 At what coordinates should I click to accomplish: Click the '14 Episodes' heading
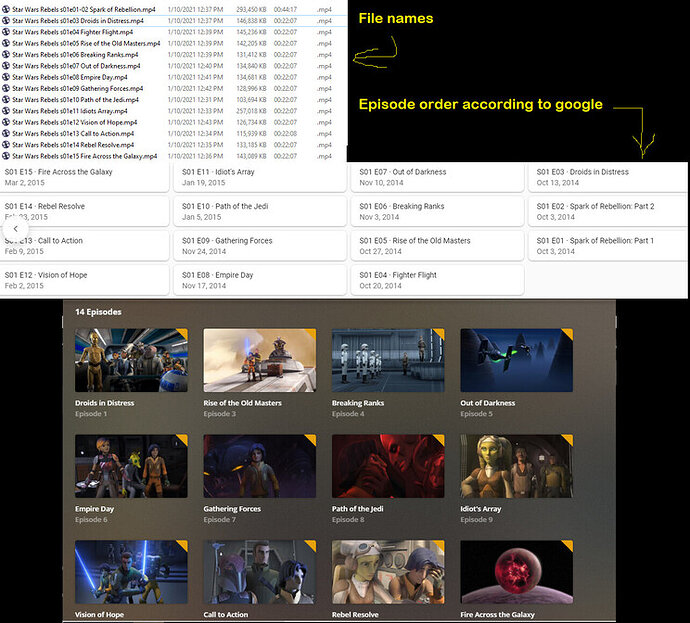tap(98, 312)
